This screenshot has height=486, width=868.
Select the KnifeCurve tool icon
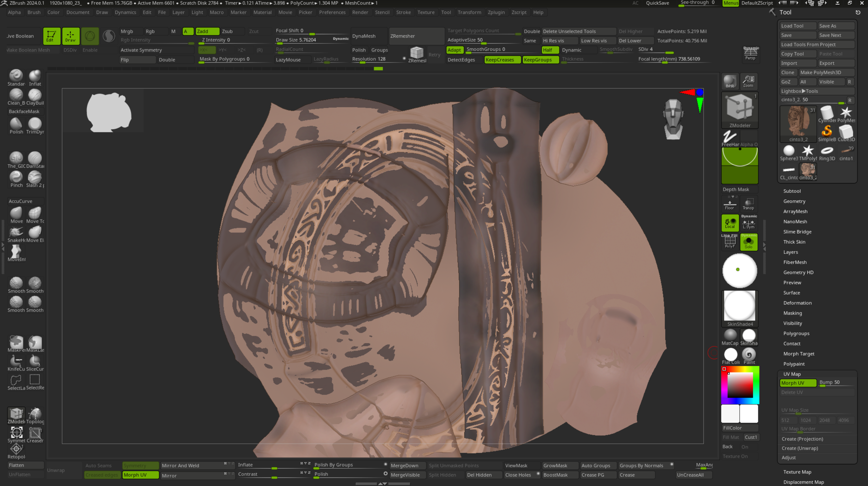pos(16,361)
